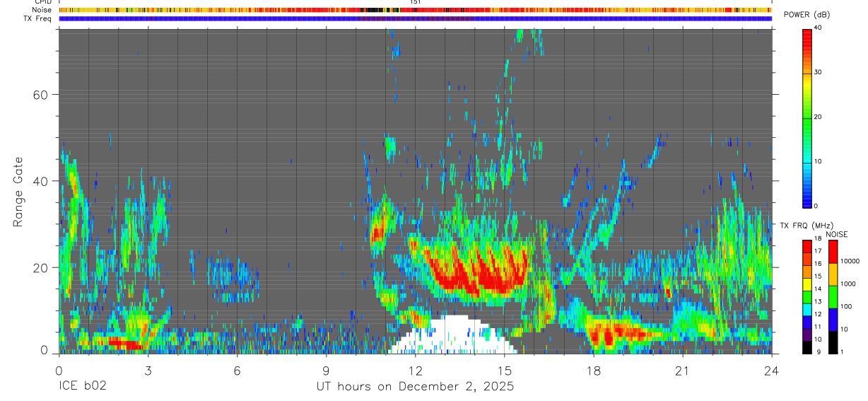Image resolution: width=868 pixels, height=401 pixels.
Task: Click the '3' UT hour axis tick
Action: pos(148,370)
